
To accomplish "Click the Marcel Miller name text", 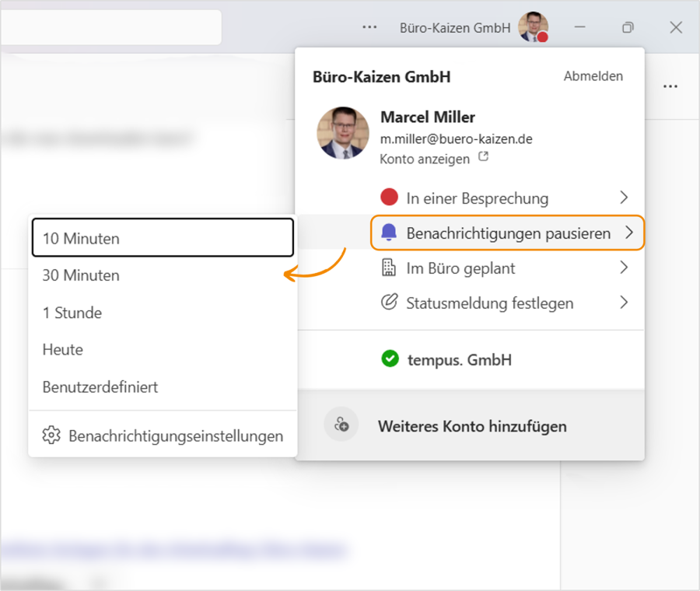I will coord(427,117).
